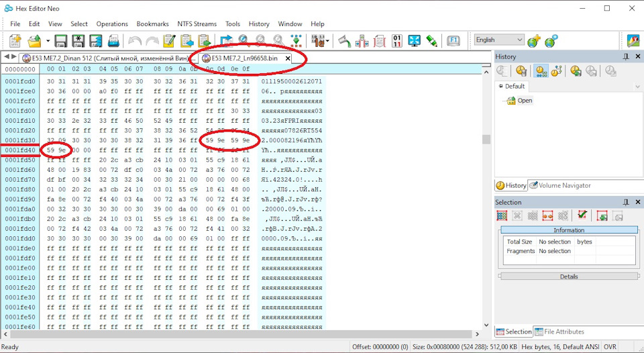Click the New file toolbar icon
644x353 pixels.
[x=15, y=41]
